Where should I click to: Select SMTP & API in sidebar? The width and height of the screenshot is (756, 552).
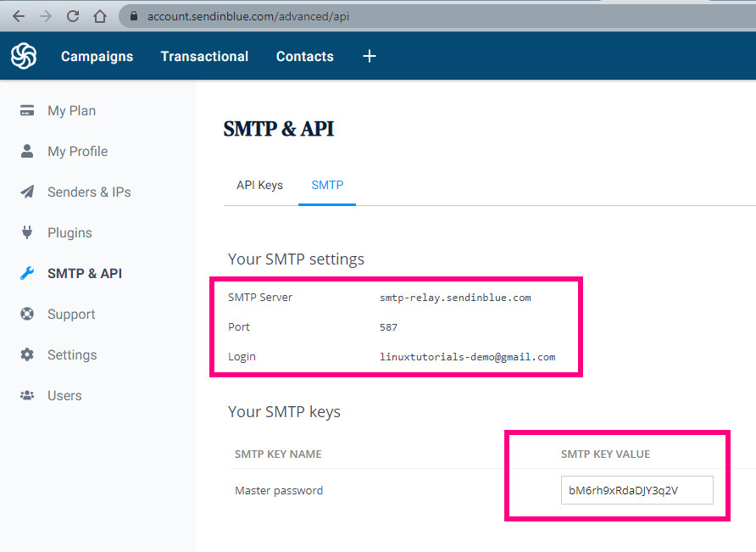[x=85, y=274]
